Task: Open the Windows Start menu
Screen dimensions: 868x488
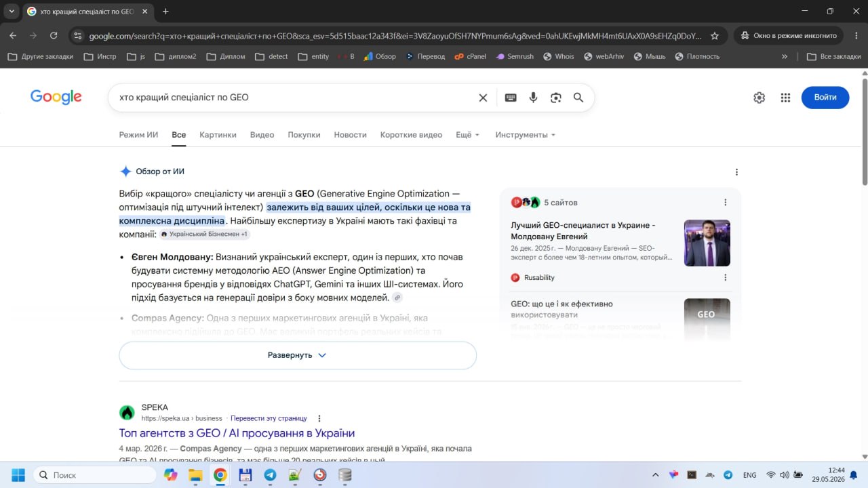Action: [18, 475]
